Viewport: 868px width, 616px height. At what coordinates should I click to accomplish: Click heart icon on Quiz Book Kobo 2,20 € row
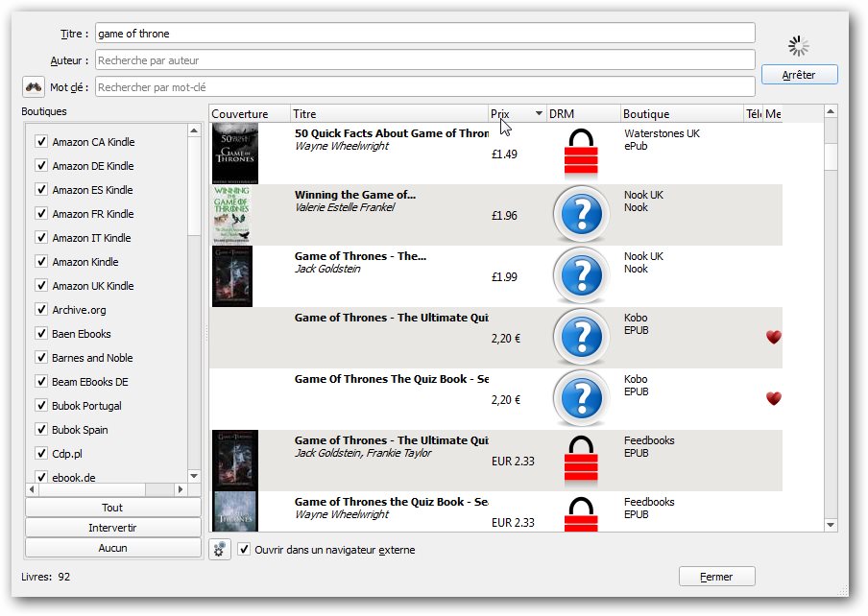[x=773, y=398]
